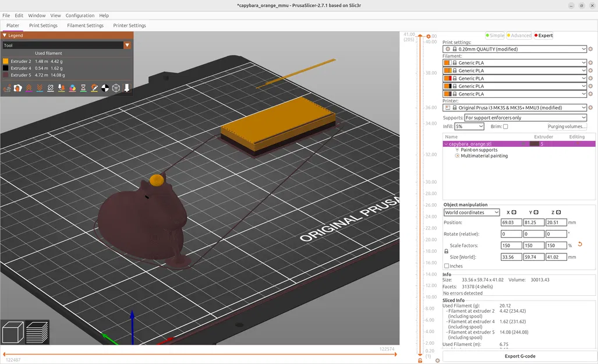Viewport: 598px width, 364px height.
Task: Toggle Retractions visibility icon in legend
Action: (x=29, y=89)
